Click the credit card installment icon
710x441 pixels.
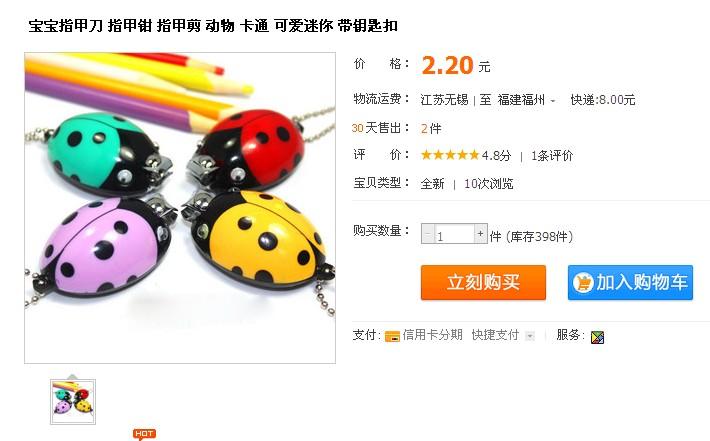tap(392, 336)
